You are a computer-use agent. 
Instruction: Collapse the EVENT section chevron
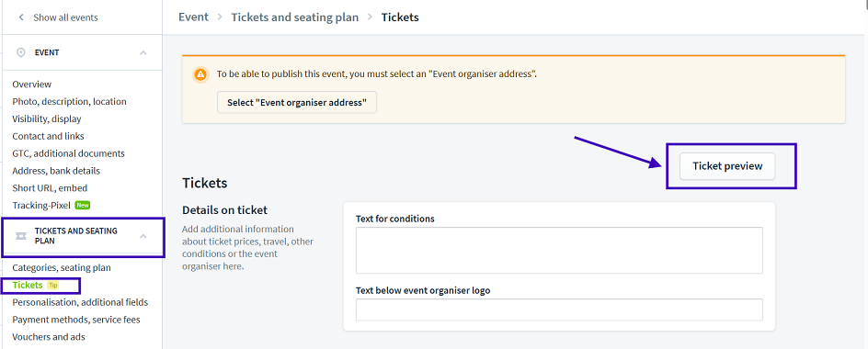tap(143, 52)
